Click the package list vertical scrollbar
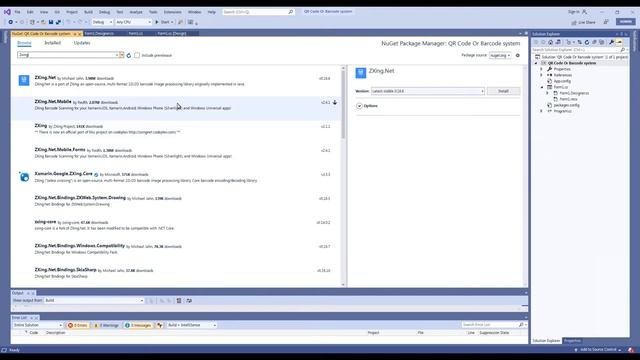640x360 pixels. pyautogui.click(x=343, y=104)
